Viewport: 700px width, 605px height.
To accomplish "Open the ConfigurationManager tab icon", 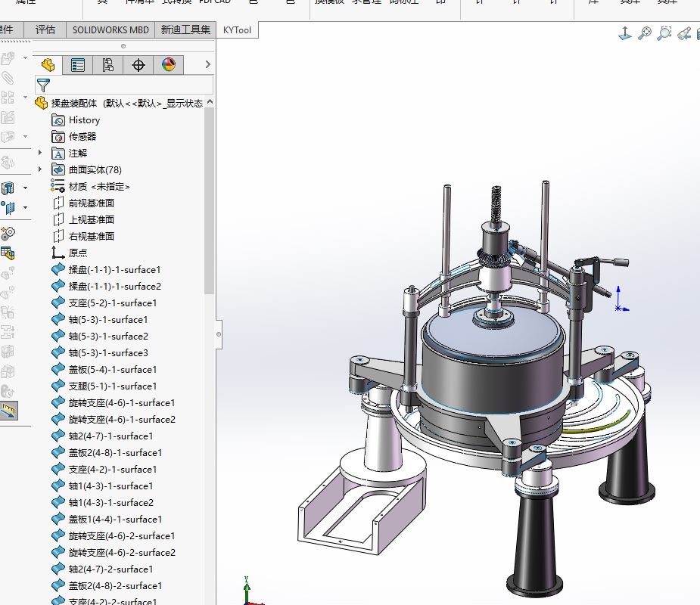I will (x=108, y=65).
